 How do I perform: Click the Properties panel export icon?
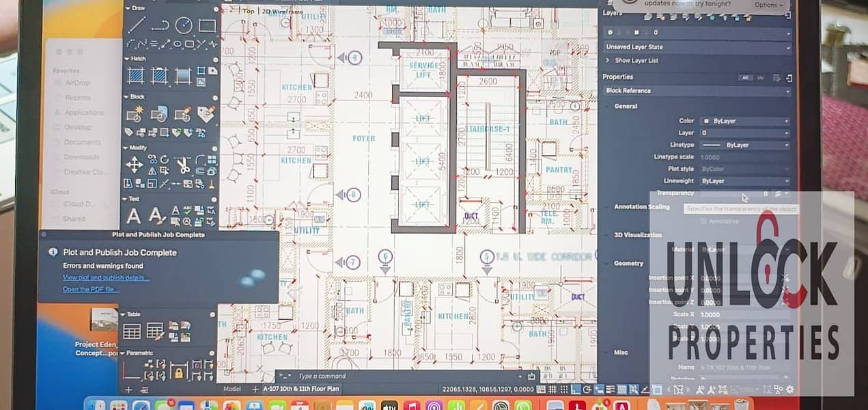point(789,78)
